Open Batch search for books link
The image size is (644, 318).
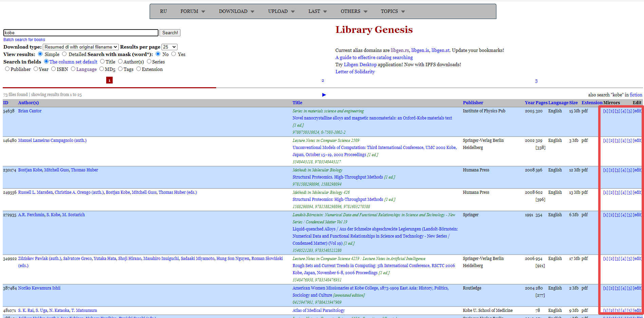[x=24, y=40]
